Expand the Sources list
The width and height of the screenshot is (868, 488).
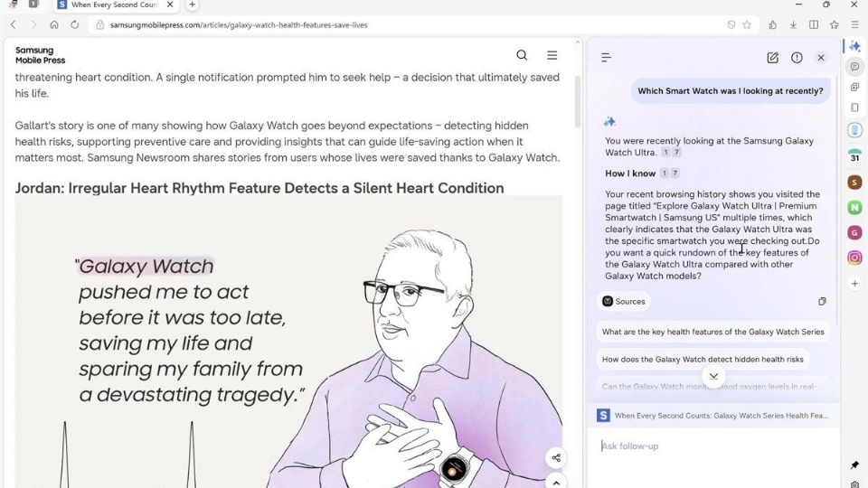pos(624,302)
